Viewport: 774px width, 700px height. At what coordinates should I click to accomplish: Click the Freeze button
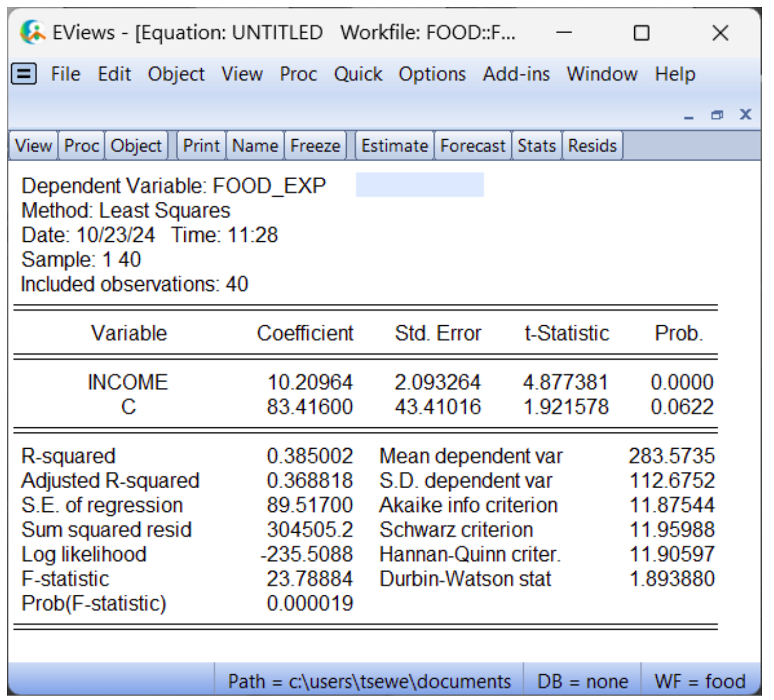coord(315,146)
